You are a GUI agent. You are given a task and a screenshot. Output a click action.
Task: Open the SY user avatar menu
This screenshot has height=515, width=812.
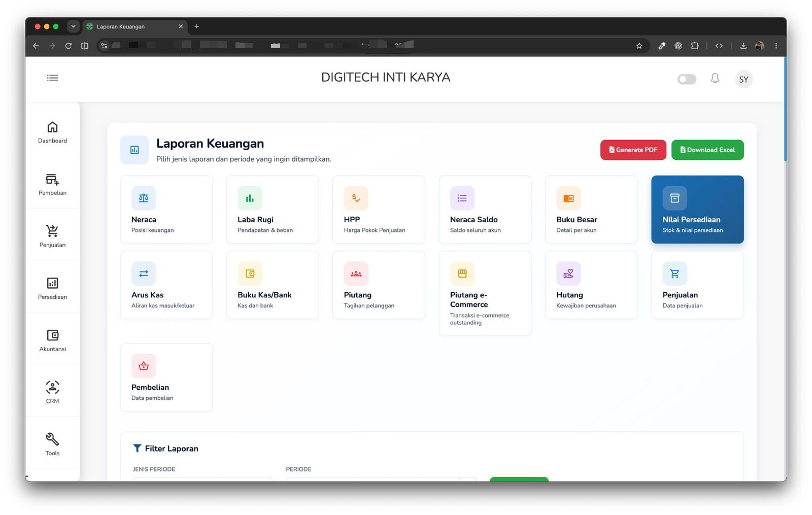click(x=743, y=79)
